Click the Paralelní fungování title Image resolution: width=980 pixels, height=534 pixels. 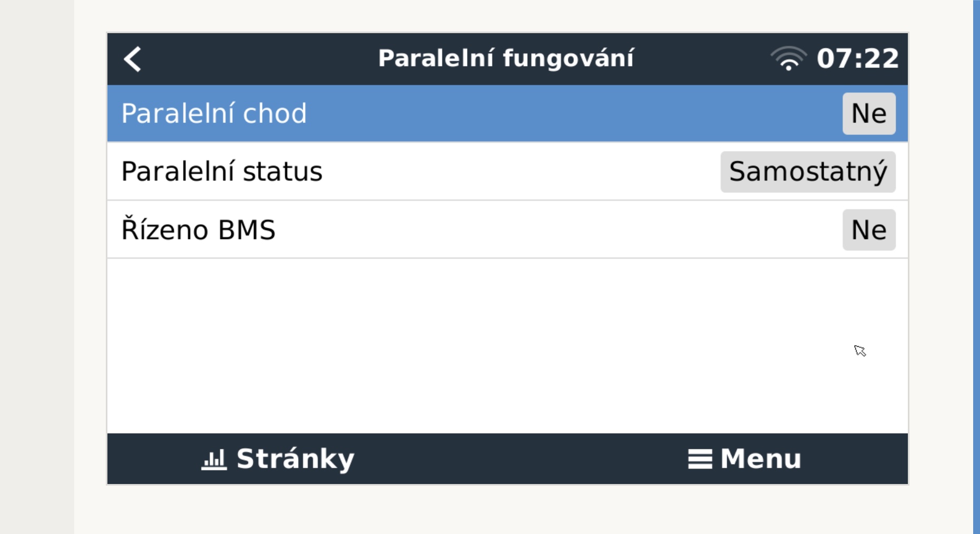506,58
